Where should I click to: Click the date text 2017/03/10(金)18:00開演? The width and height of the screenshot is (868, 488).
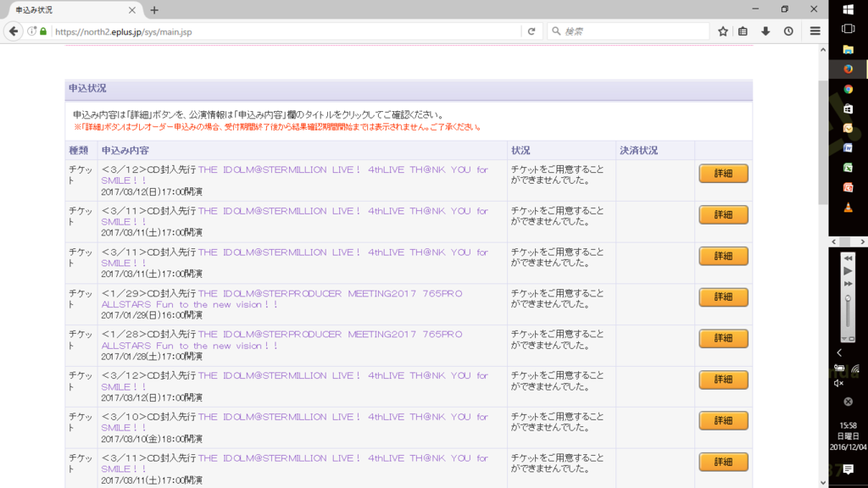[152, 439]
